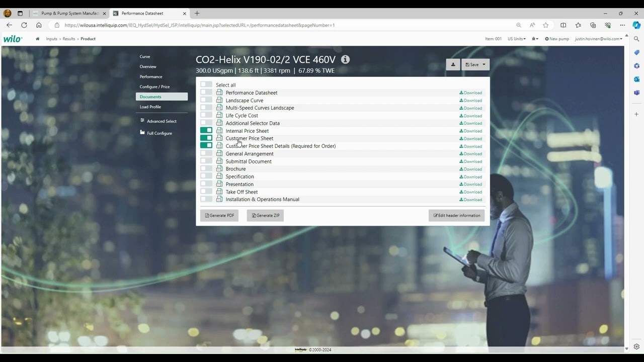The height and width of the screenshot is (362, 644).
Task: Click the document icon for Presentation
Action: [x=219, y=184]
